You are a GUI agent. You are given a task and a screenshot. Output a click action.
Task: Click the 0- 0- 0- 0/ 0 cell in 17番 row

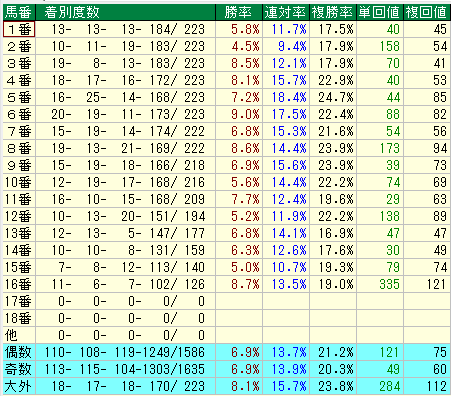click(125, 301)
